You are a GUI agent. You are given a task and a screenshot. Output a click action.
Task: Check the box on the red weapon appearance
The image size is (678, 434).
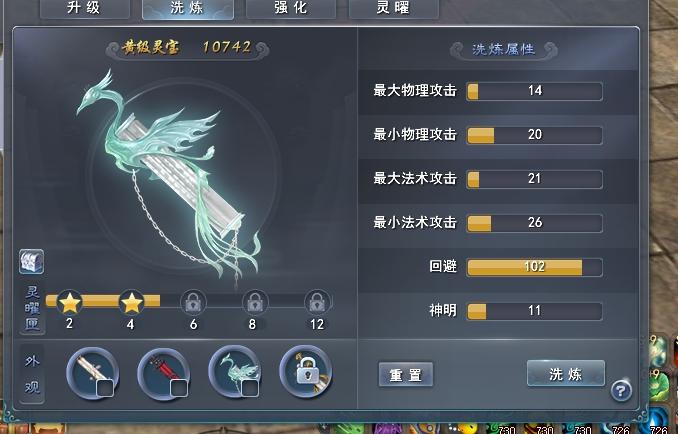[x=179, y=388]
